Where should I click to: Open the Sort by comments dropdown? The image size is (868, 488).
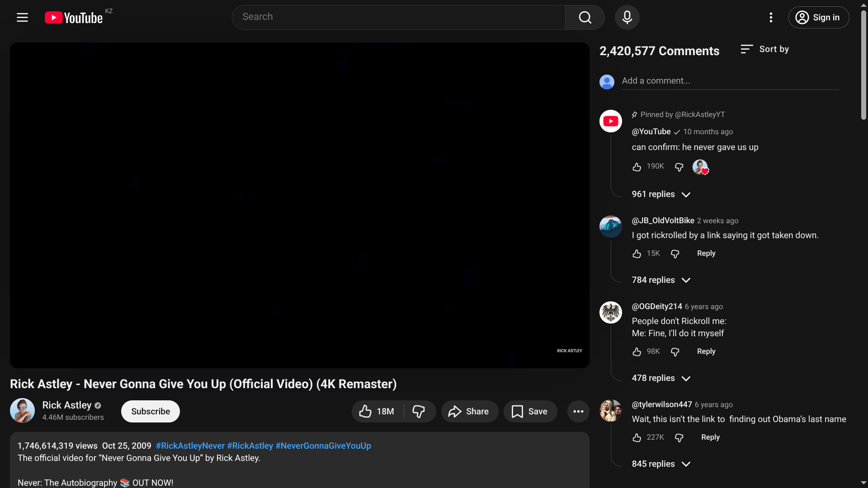(764, 49)
